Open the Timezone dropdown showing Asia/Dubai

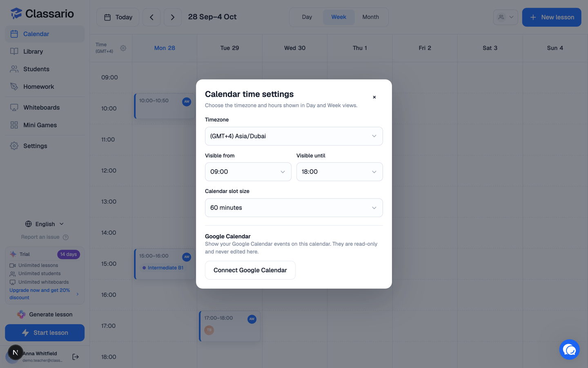(294, 136)
